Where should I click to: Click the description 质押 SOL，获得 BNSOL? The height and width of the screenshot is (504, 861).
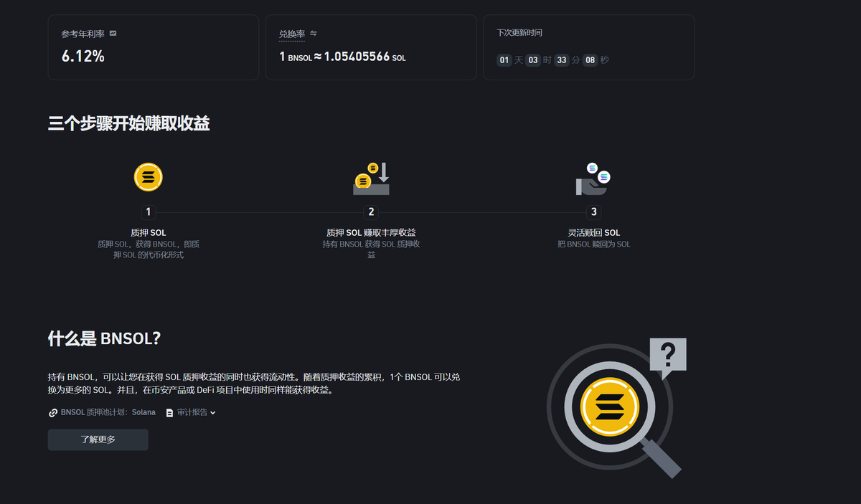click(x=149, y=249)
